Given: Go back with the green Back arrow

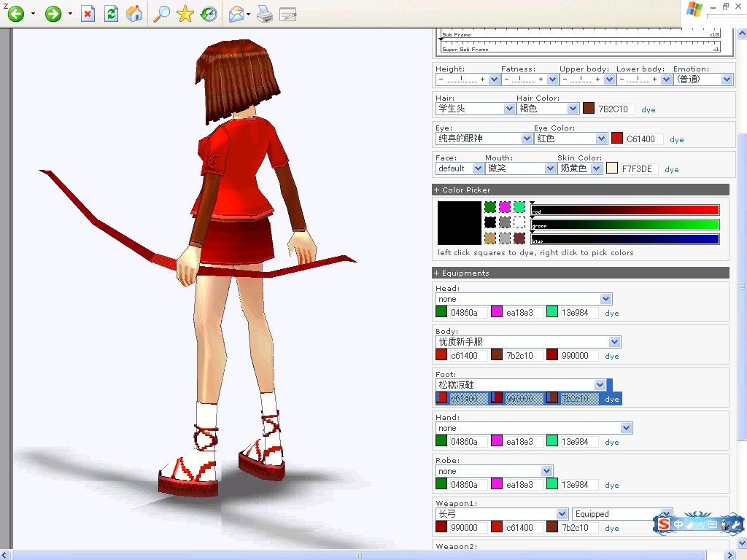Looking at the screenshot, I should click(15, 13).
